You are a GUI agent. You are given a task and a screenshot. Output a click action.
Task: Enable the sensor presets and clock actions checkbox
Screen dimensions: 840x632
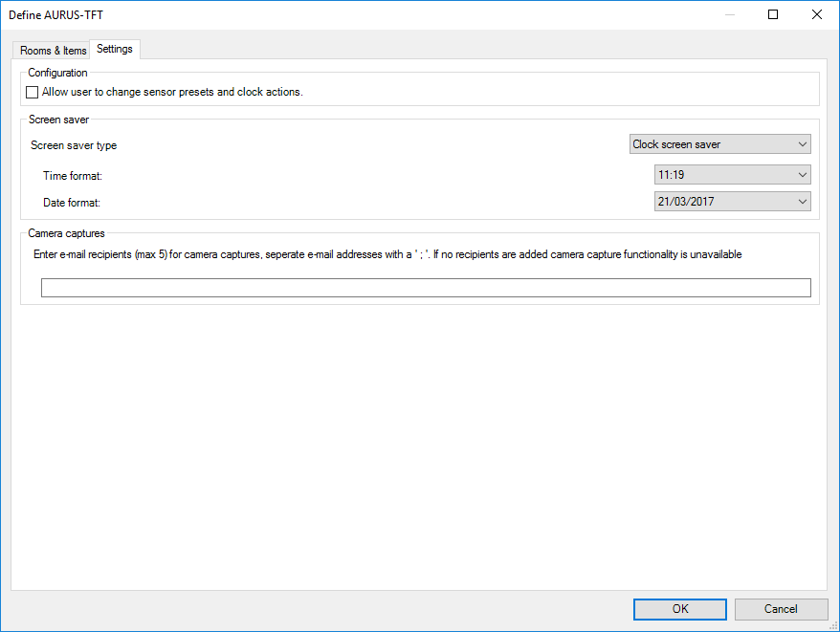(33, 93)
